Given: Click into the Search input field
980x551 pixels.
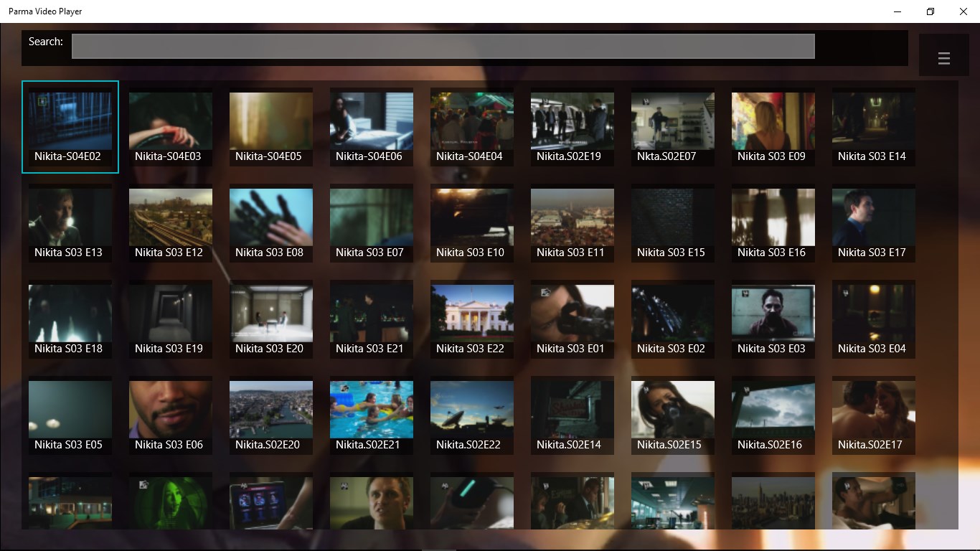Looking at the screenshot, I should click(443, 47).
